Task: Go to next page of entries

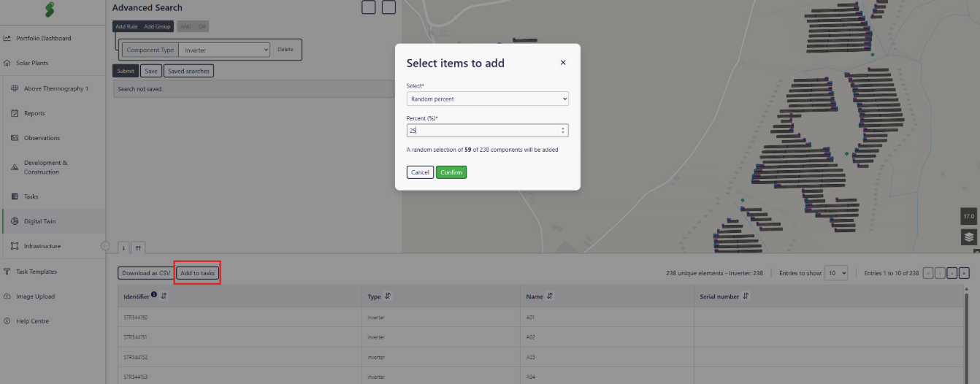Action: [x=952, y=273]
